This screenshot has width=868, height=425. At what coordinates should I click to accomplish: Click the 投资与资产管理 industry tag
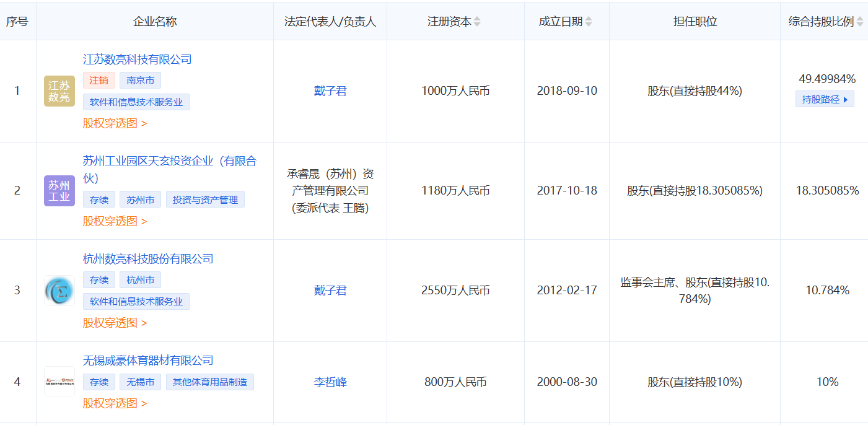[x=205, y=199]
